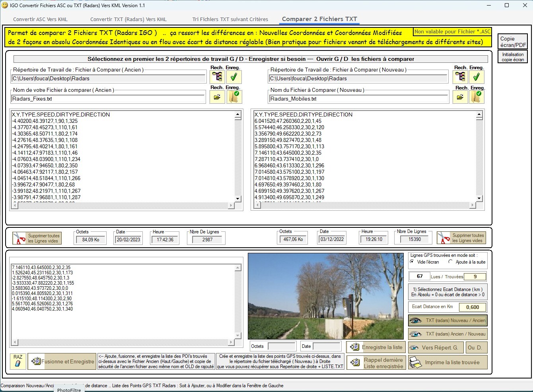Click the Ancien working directory path field
Viewport: 533px width, 392px height.
click(109, 79)
